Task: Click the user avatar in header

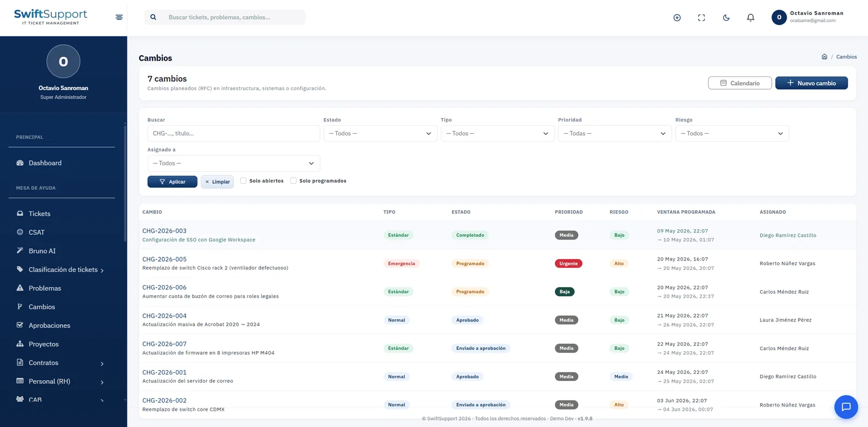Action: 779,17
